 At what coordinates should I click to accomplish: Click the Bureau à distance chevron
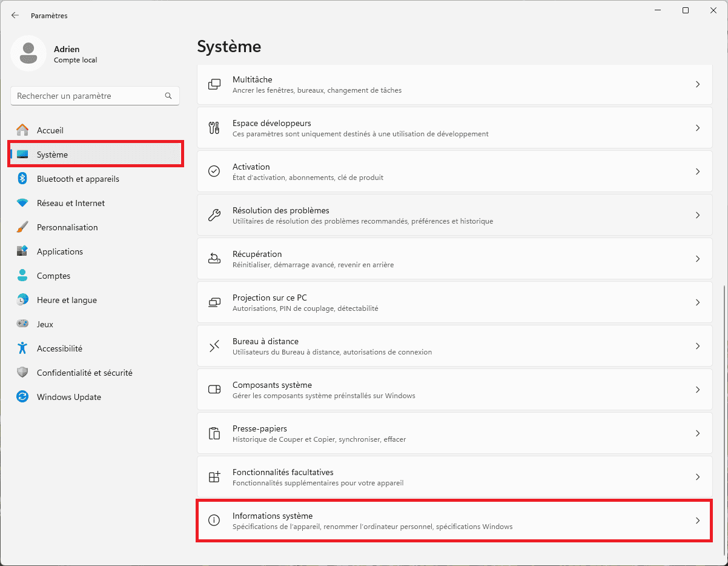point(698,346)
